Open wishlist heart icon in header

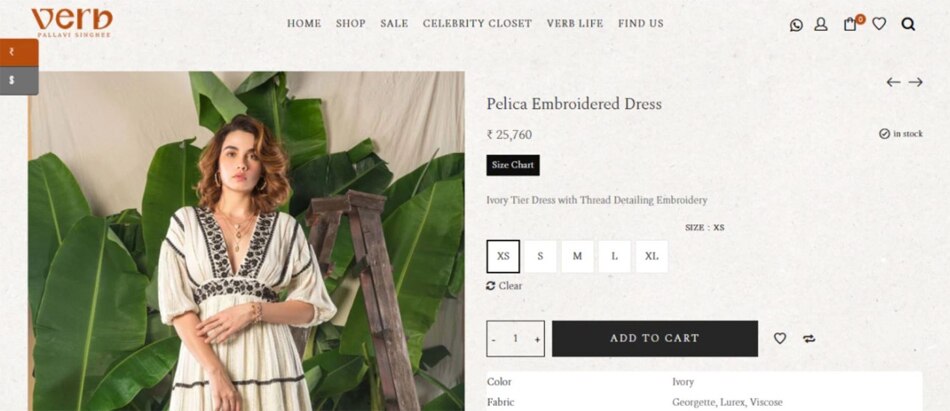click(x=879, y=24)
